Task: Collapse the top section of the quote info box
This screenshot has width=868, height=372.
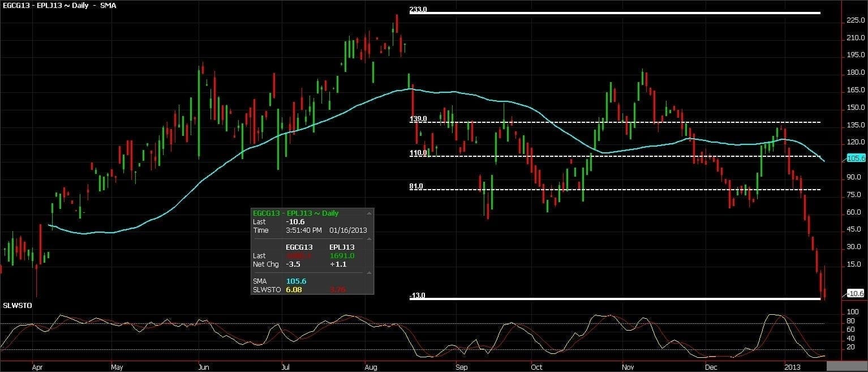Action: pyautogui.click(x=369, y=213)
